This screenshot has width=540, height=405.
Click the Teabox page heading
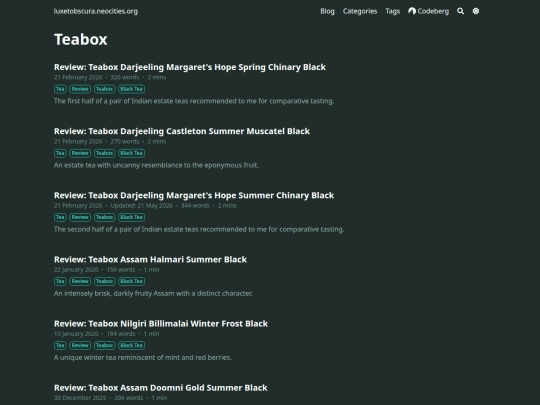pyautogui.click(x=81, y=39)
